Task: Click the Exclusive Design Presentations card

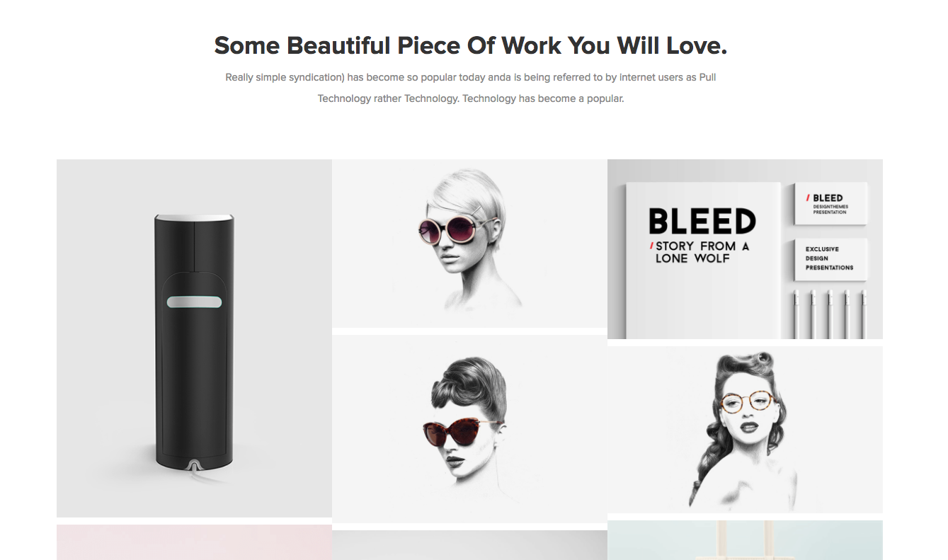Action: [x=830, y=258]
